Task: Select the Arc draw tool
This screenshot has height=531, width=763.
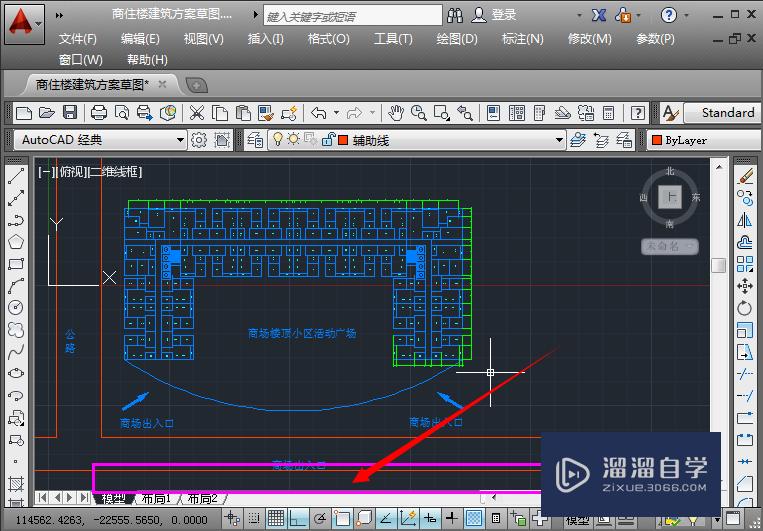Action: tap(16, 286)
